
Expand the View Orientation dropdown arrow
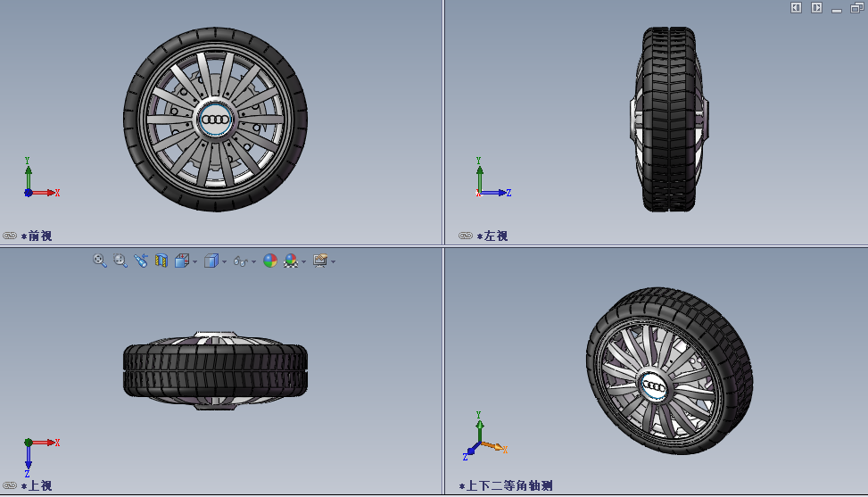[x=194, y=261]
